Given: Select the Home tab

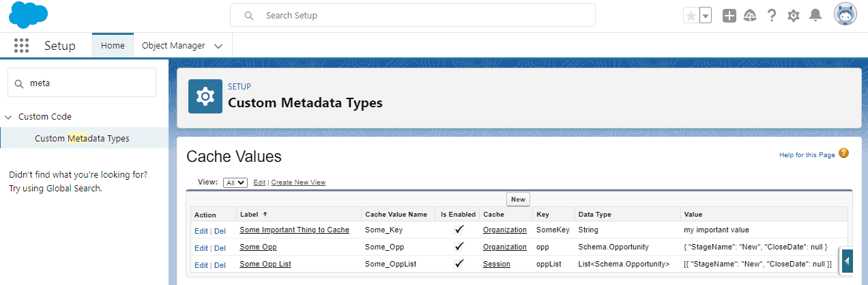Looking at the screenshot, I should click(x=113, y=46).
